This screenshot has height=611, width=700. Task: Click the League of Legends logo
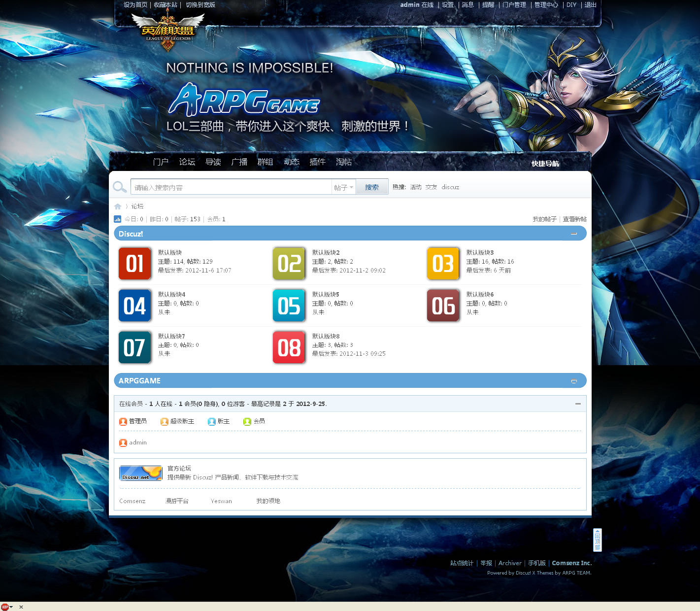coord(168,31)
